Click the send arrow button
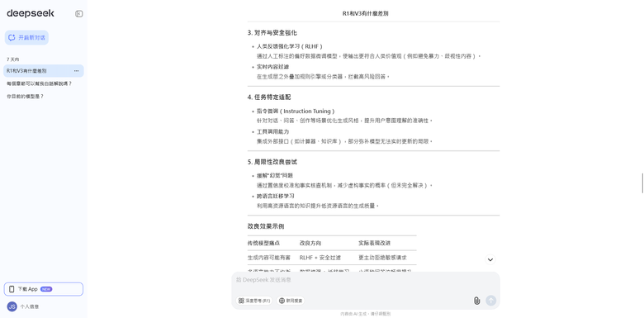Image resolution: width=644 pixels, height=318 pixels. (490, 301)
